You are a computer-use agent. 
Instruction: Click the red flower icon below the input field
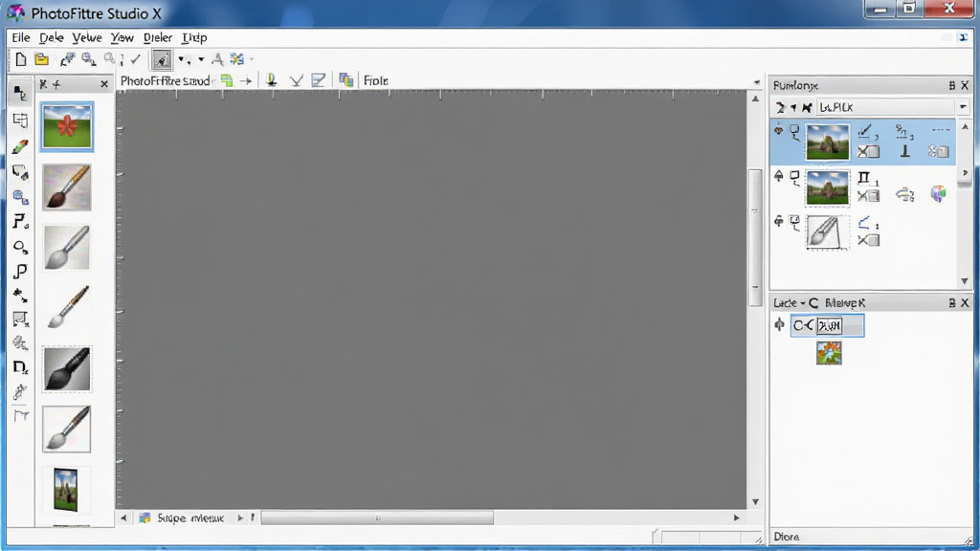829,353
